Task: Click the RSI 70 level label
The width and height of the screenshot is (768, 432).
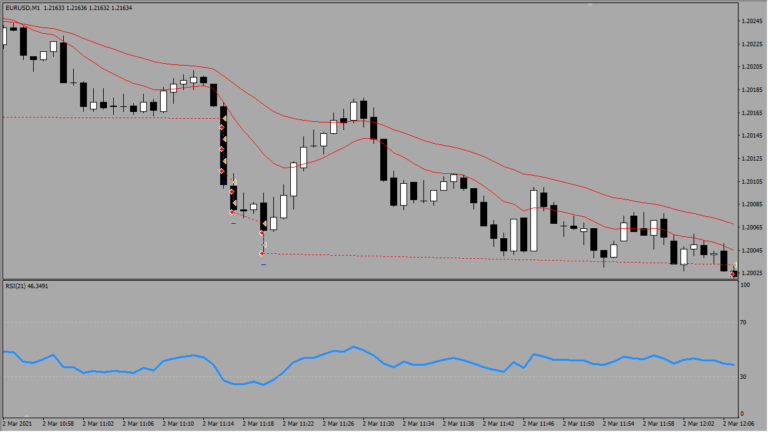Action: [x=743, y=323]
